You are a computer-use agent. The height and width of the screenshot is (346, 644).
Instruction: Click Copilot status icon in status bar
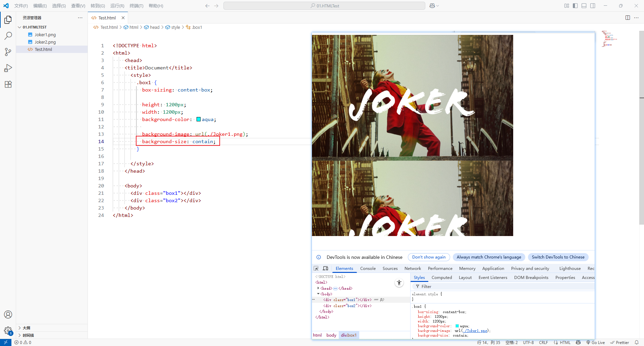[578, 342]
